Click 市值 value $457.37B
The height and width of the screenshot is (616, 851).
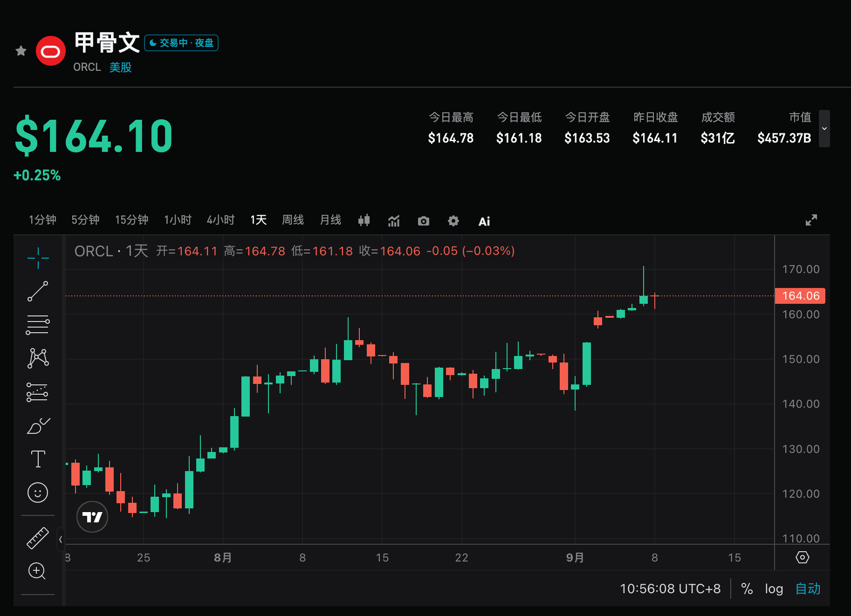[x=784, y=138]
